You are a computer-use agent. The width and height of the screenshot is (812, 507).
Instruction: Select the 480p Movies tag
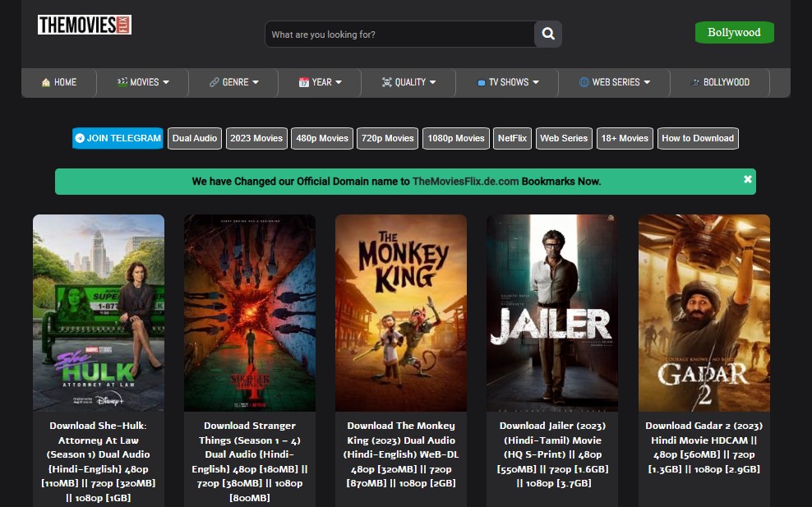coord(322,138)
